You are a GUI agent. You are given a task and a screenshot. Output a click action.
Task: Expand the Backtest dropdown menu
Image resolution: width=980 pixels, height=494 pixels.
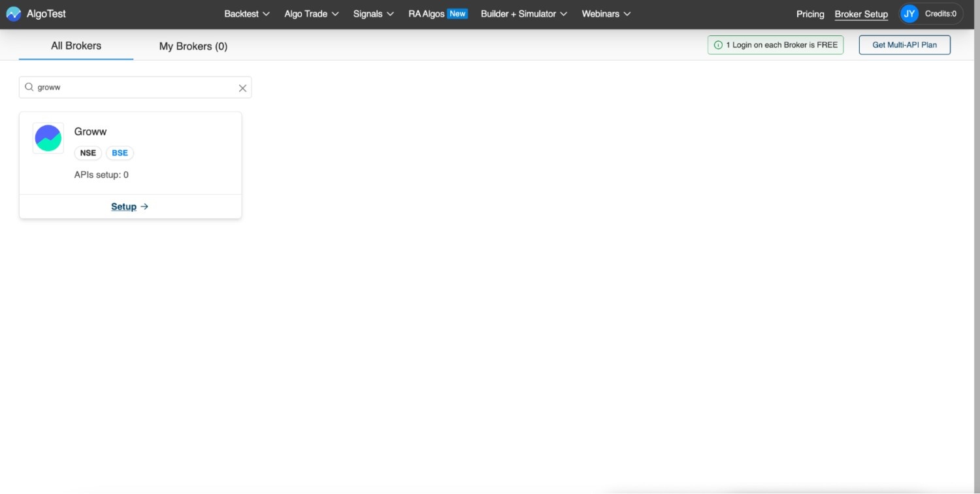pyautogui.click(x=247, y=14)
